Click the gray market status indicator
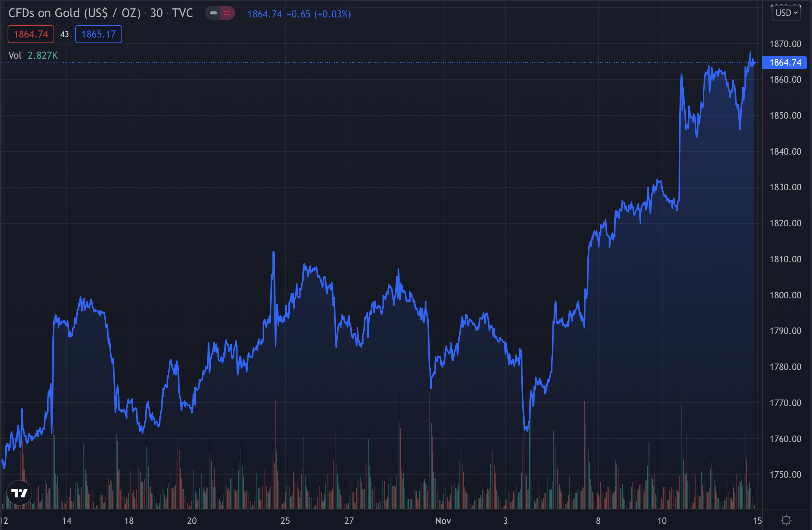The image size is (812, 530). [213, 13]
